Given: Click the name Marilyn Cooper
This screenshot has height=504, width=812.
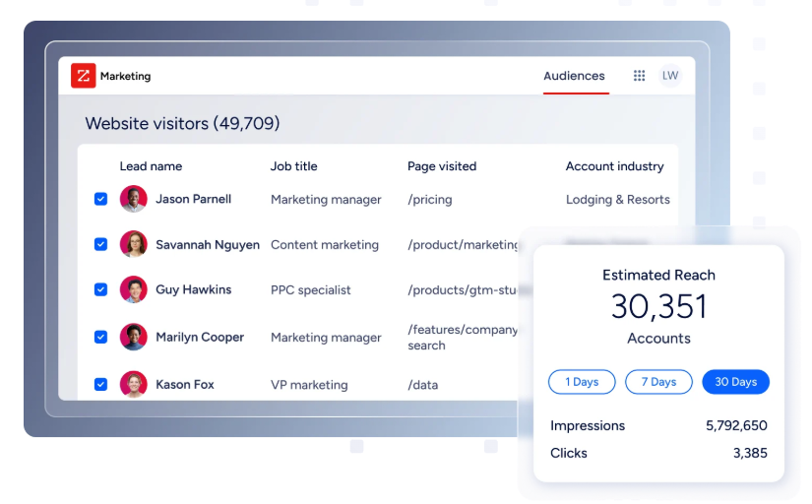Looking at the screenshot, I should pos(200,338).
